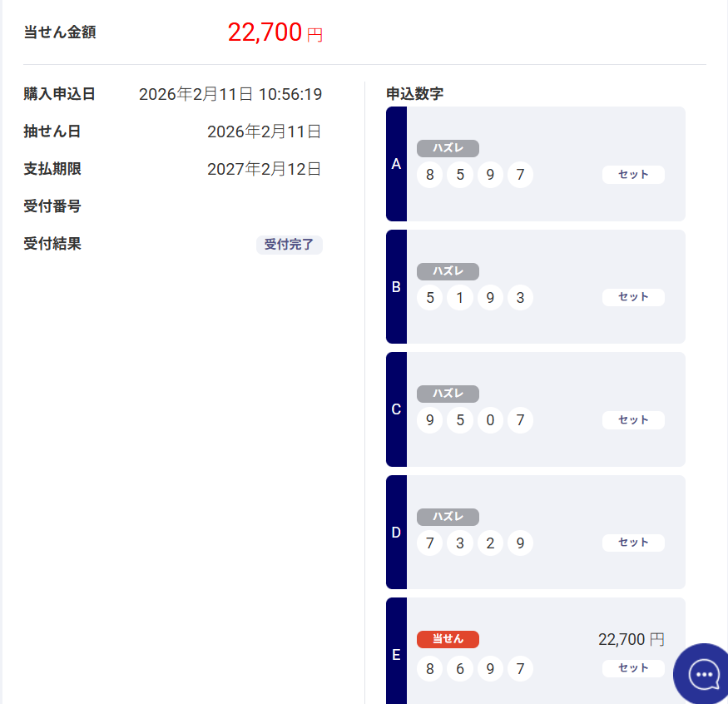Select the dark blue C row label
The image size is (728, 704).
(x=396, y=409)
